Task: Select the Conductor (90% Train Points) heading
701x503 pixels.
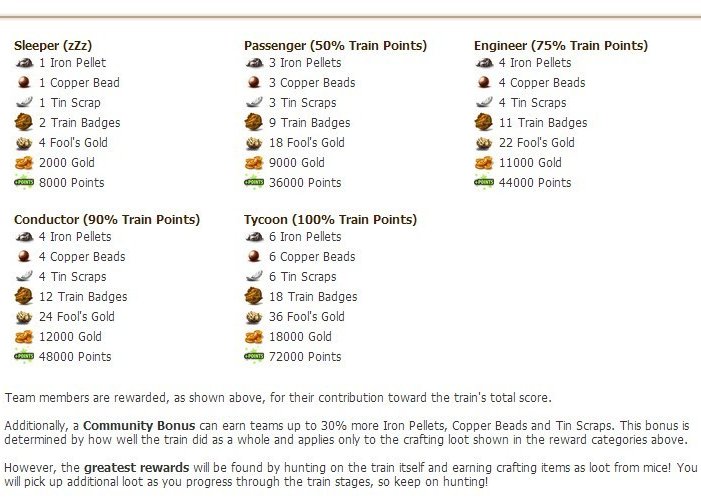Action: pos(107,220)
